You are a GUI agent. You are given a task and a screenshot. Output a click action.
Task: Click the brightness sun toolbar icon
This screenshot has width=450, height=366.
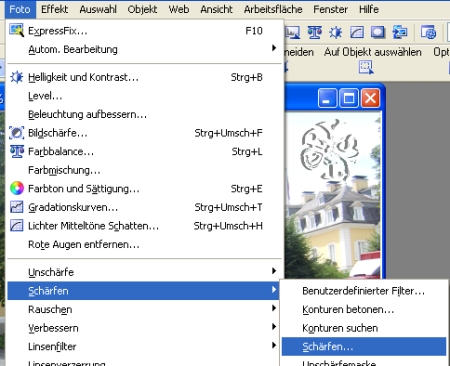pyautogui.click(x=335, y=32)
